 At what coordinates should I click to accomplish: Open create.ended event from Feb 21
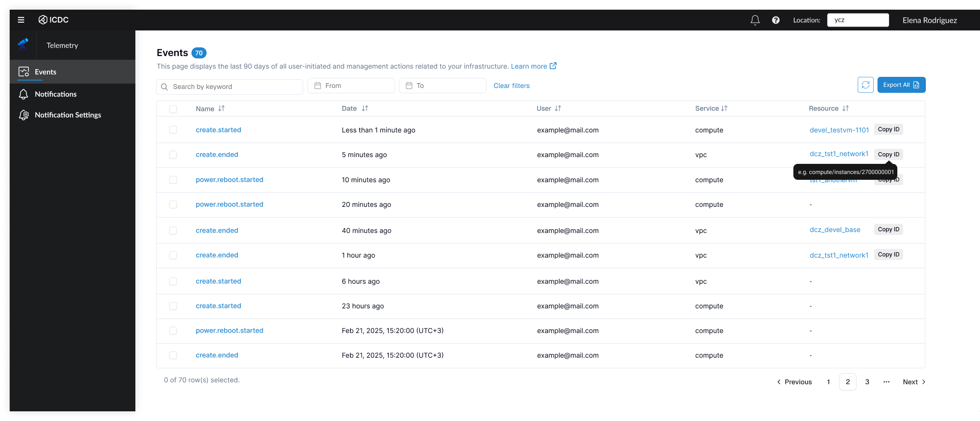tap(217, 355)
